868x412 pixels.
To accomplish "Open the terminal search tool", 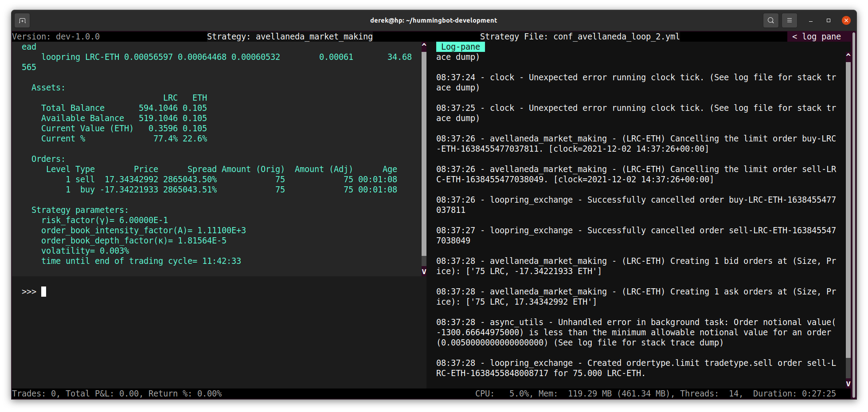I will (770, 20).
